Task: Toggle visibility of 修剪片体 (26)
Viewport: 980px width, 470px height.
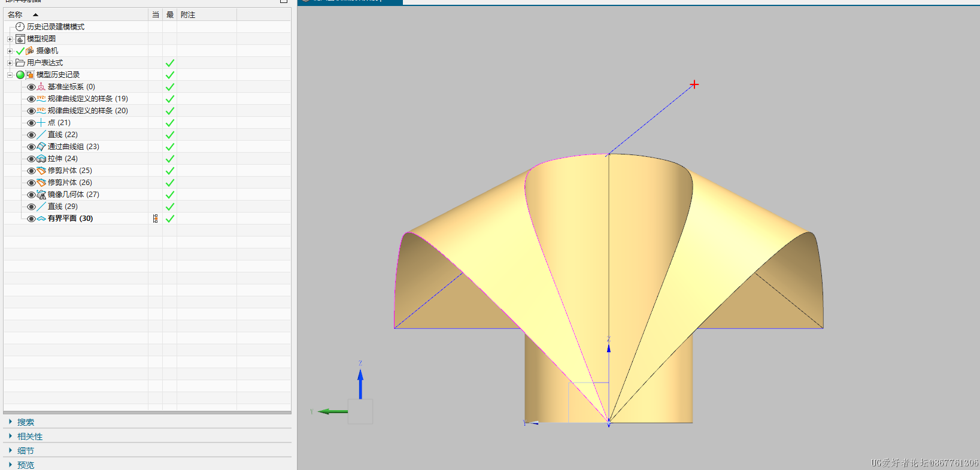Action: tap(31, 183)
